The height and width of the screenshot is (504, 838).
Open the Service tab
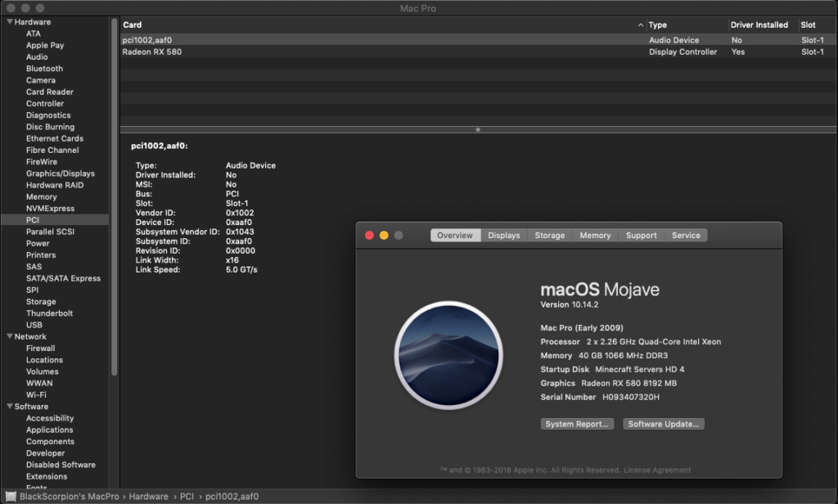(x=686, y=235)
